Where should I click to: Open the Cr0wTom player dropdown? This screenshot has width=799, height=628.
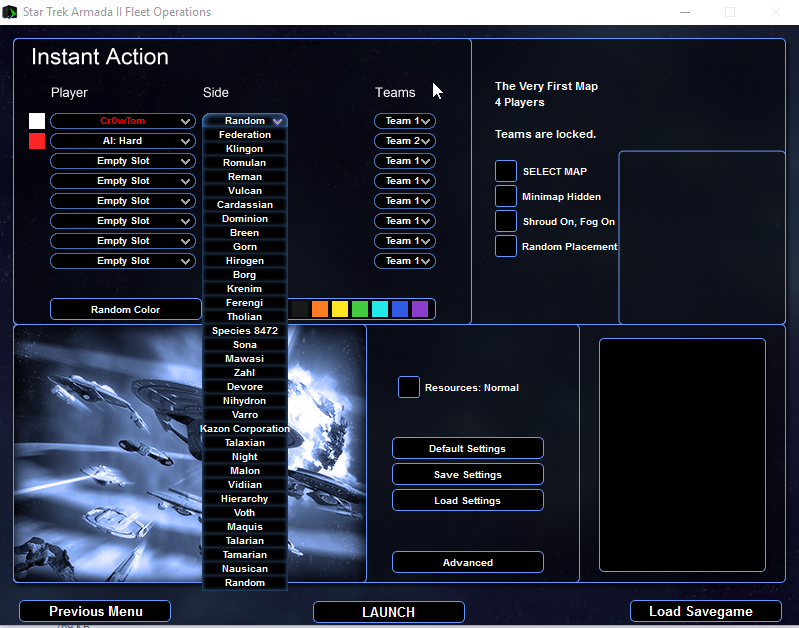(x=123, y=121)
